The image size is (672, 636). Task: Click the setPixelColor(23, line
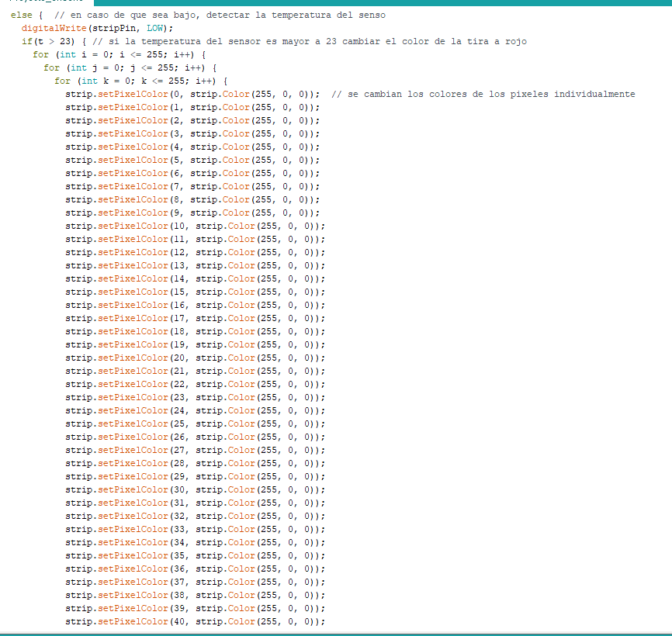click(x=196, y=398)
